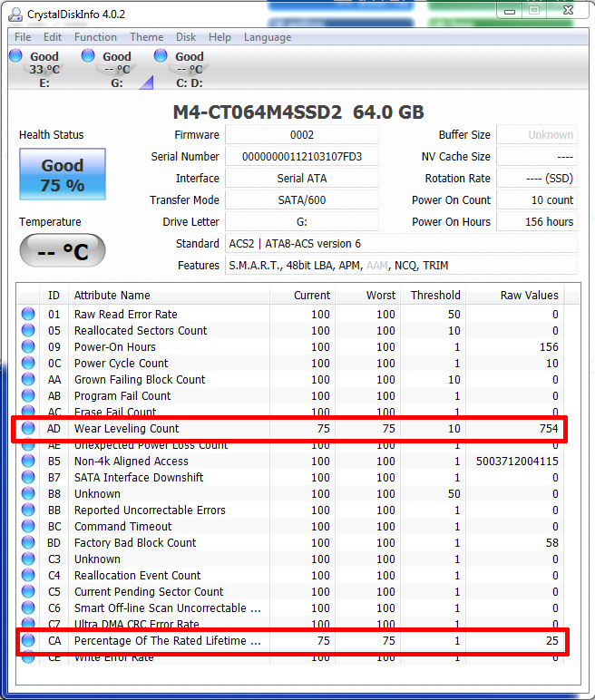Open the Theme menu

(x=147, y=37)
